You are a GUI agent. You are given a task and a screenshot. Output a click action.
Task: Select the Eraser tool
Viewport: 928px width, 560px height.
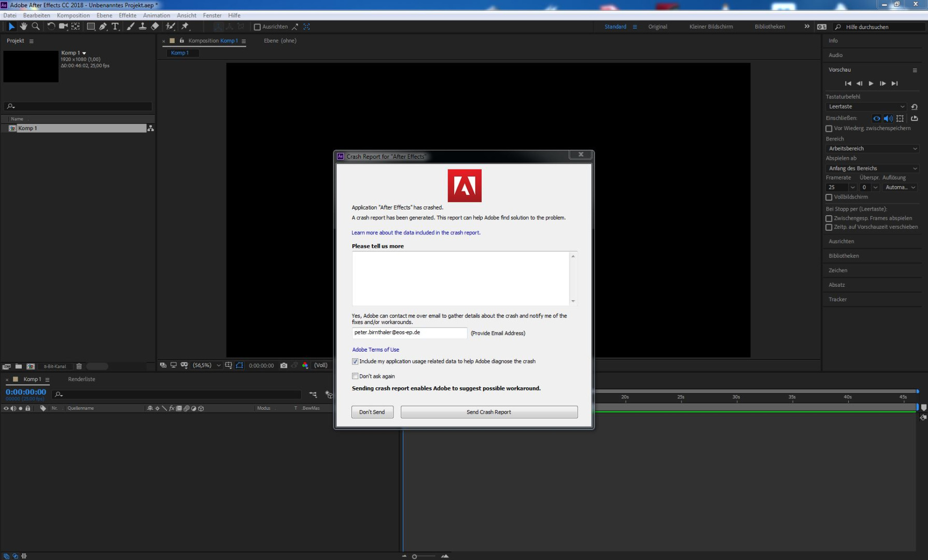(x=155, y=26)
